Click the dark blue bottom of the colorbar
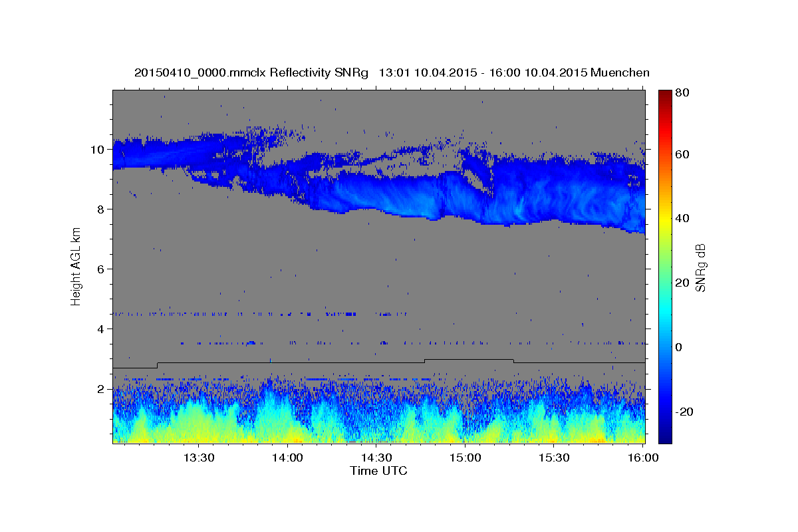This screenshot has height=532, width=798. (664, 437)
